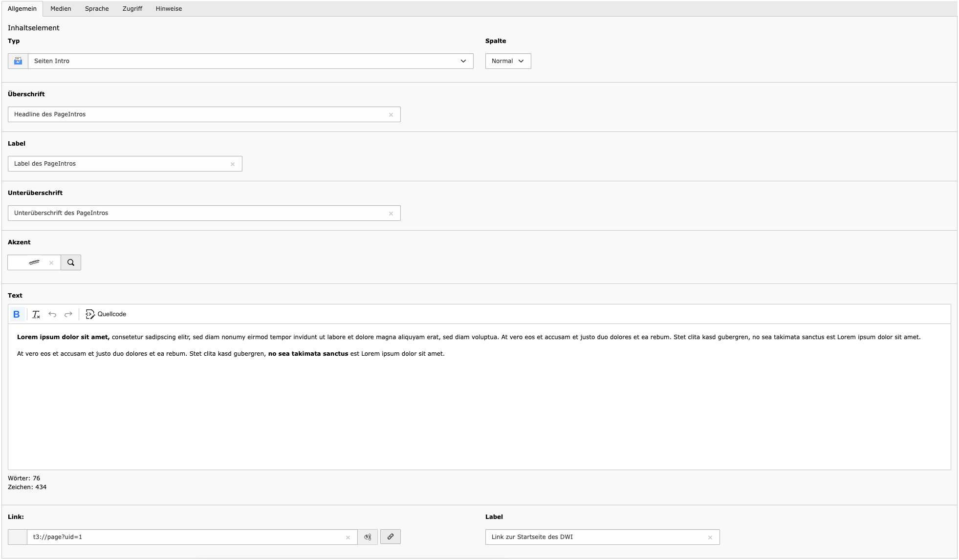Toggle bold formatting in the text editor
The image size is (959, 560).
coord(17,314)
